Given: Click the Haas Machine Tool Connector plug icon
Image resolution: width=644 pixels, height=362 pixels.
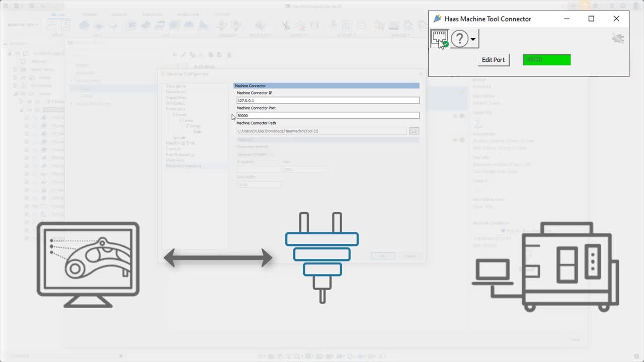Looking at the screenshot, I should [x=437, y=19].
